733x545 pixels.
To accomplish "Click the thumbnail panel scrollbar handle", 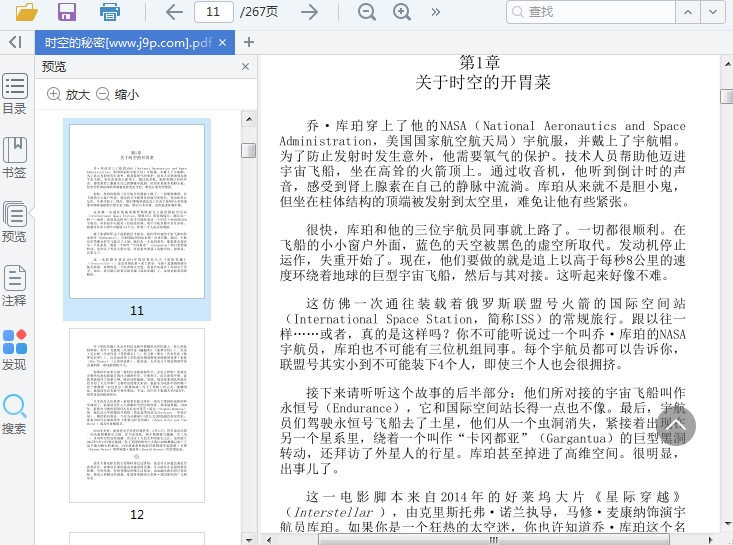I will pos(249,151).
